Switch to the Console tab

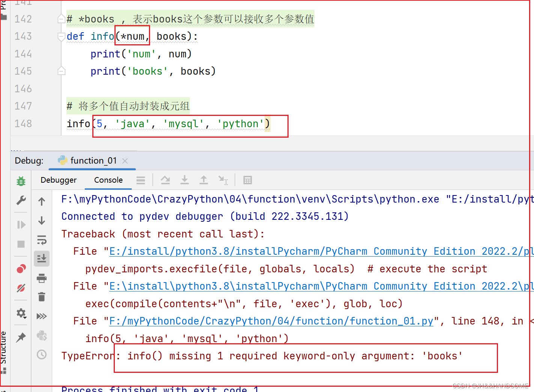coord(108,180)
